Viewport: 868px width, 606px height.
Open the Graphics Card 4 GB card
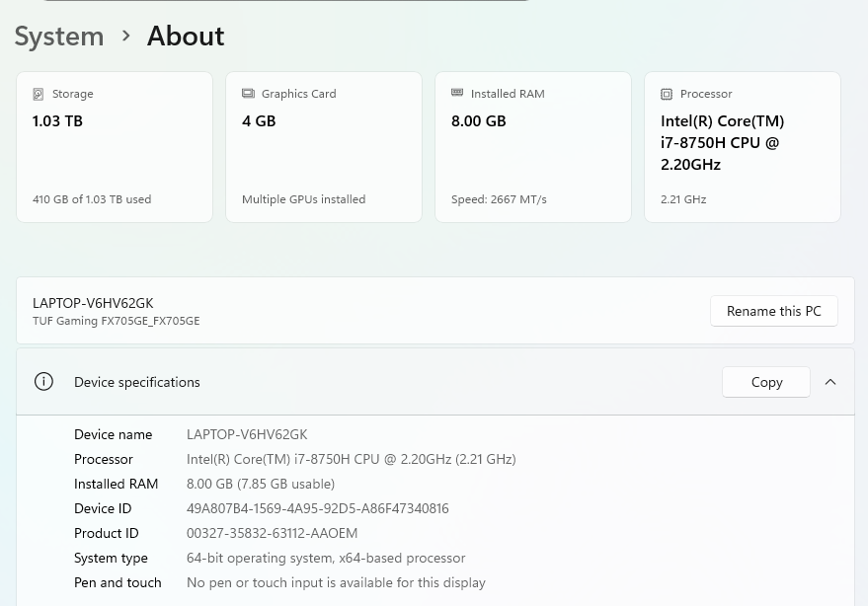point(324,147)
